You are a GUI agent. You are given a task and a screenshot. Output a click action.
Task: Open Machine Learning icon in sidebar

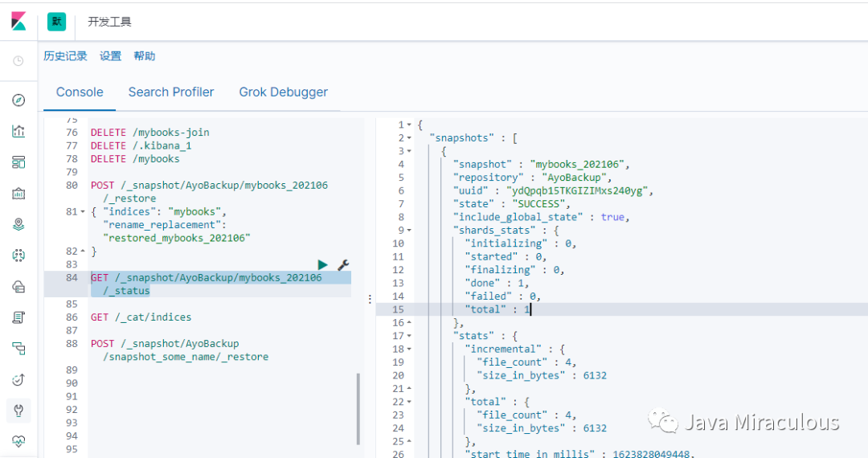coord(18,255)
